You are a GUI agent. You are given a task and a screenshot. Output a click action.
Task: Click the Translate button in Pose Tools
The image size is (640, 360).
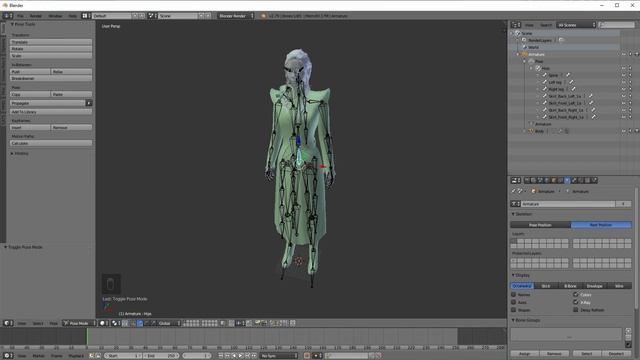[51, 42]
